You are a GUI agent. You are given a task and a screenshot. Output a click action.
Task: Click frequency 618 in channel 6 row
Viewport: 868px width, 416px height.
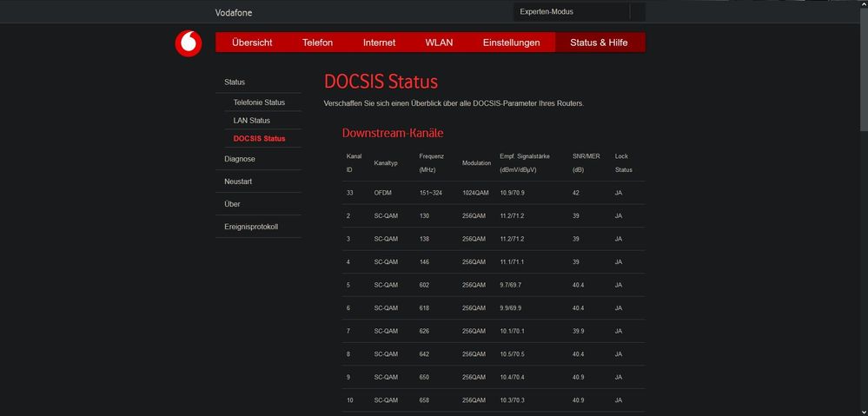pyautogui.click(x=425, y=308)
